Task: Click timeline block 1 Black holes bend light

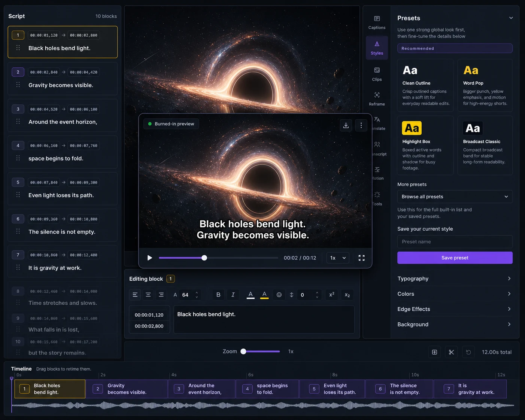Action: [x=50, y=389]
